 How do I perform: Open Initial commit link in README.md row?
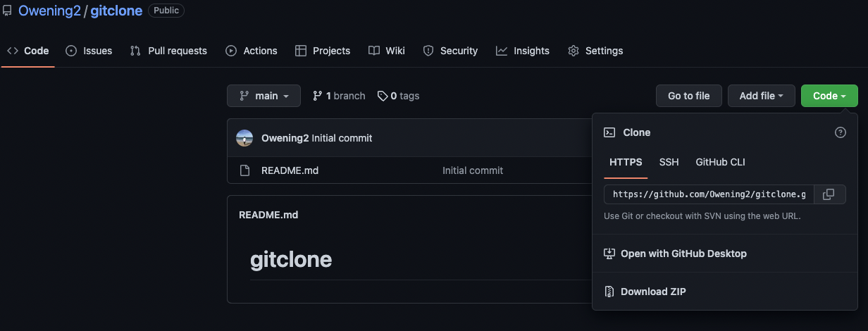point(473,170)
